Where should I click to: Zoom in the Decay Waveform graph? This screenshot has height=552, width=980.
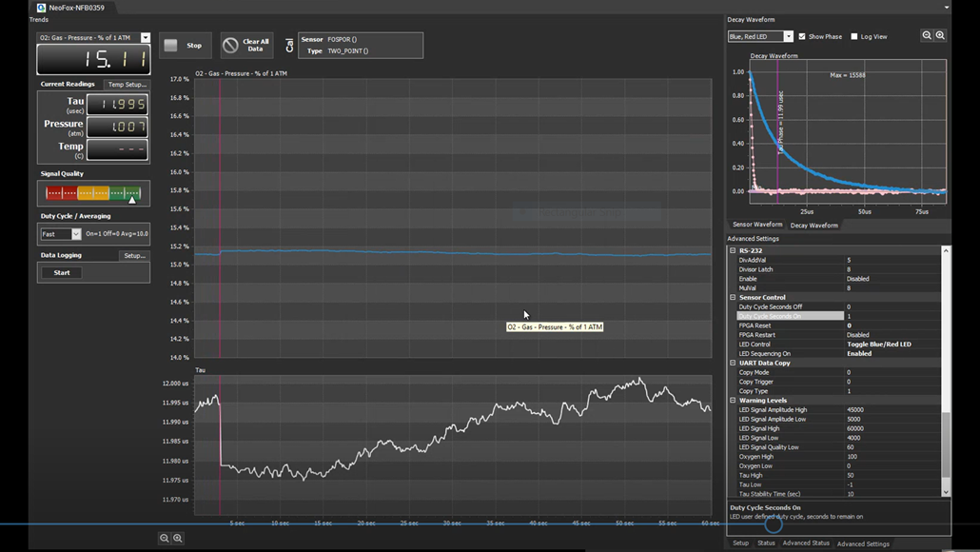[x=940, y=36]
